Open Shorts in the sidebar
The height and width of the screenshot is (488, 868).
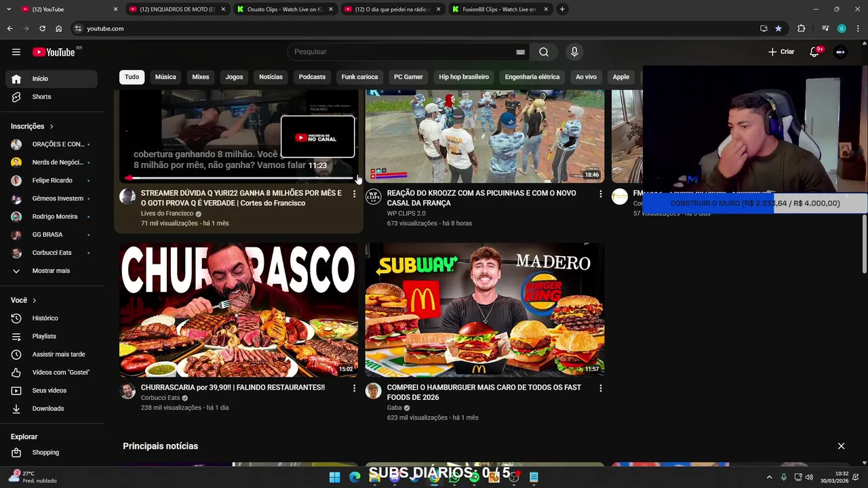52,97
